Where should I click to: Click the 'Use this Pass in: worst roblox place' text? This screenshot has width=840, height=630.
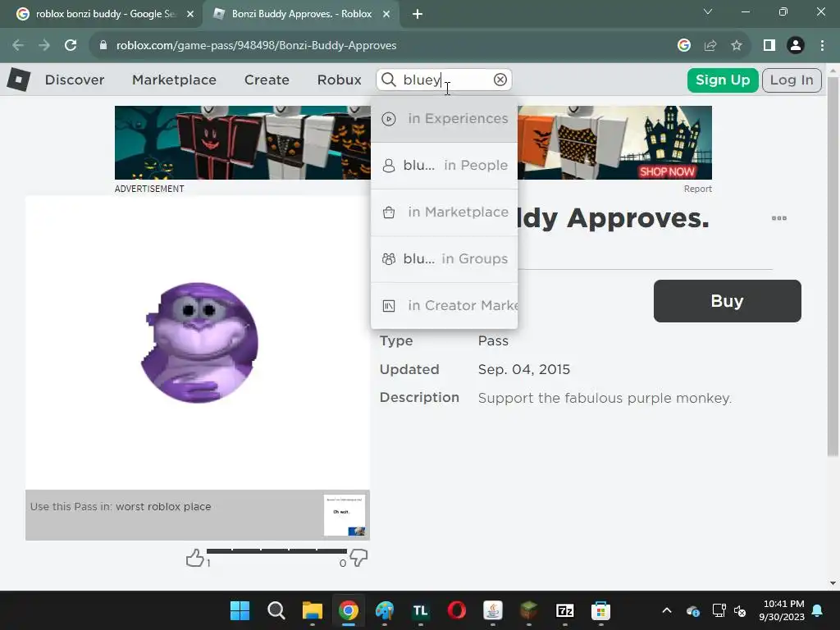[121, 507]
